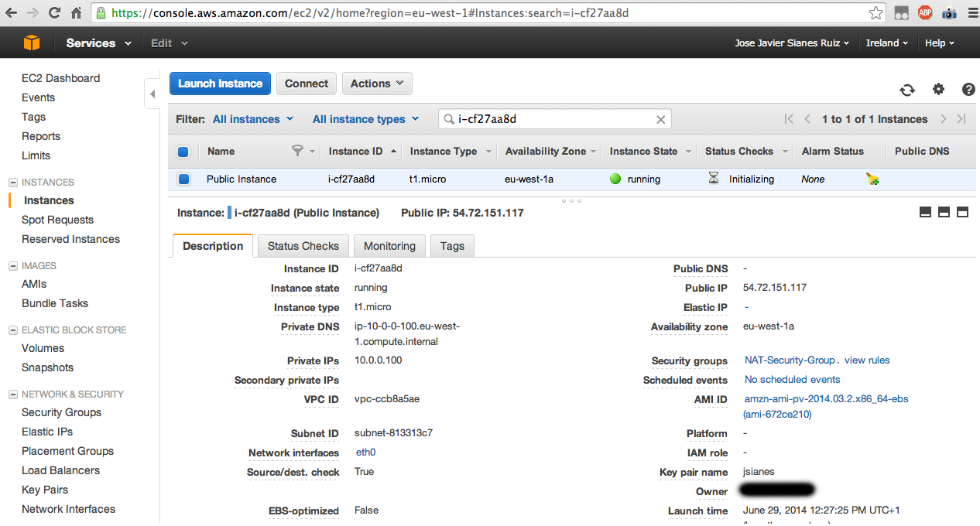Open the eth0 network interface link
Viewport: 980px width, 526px height.
[365, 452]
